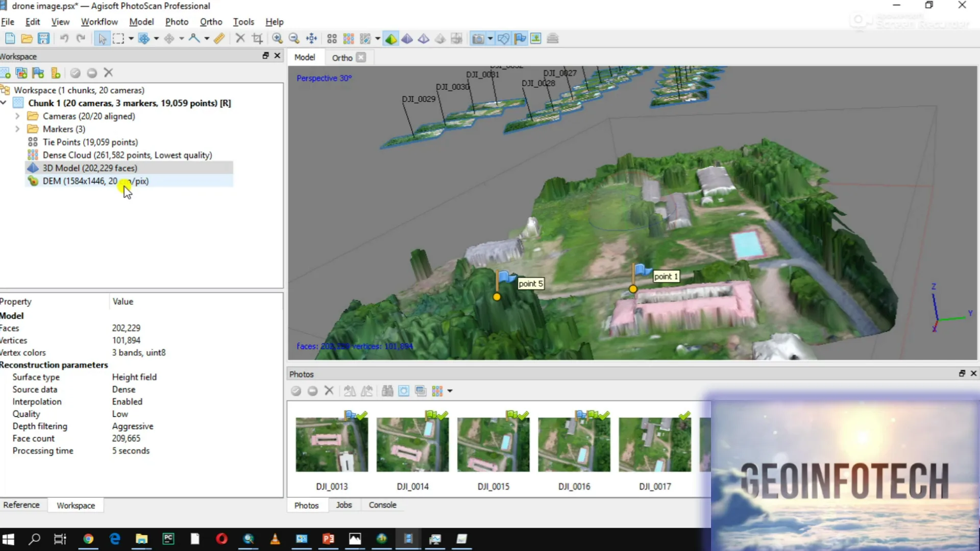Undo the last action
Screen dimensions: 980x551
(x=64, y=38)
